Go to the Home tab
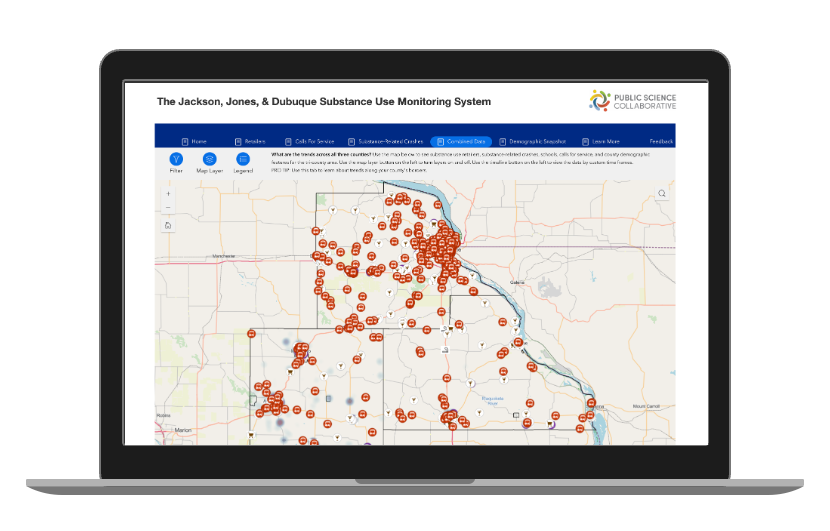 point(194,142)
